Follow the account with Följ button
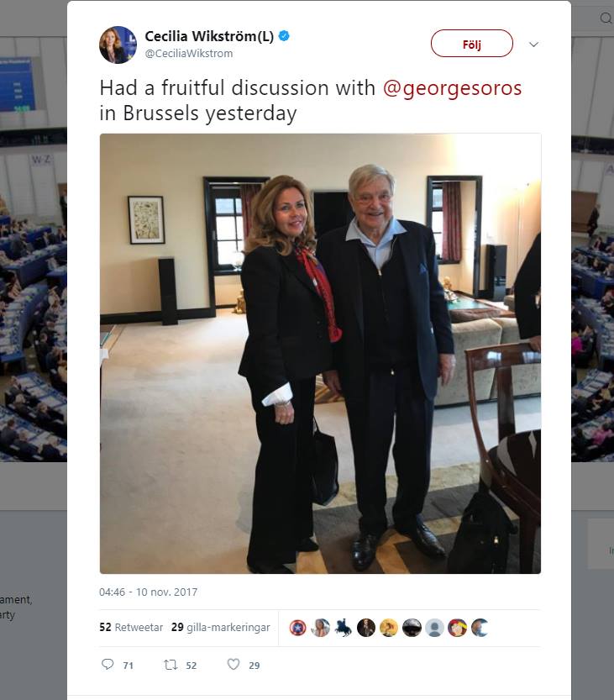 click(472, 44)
